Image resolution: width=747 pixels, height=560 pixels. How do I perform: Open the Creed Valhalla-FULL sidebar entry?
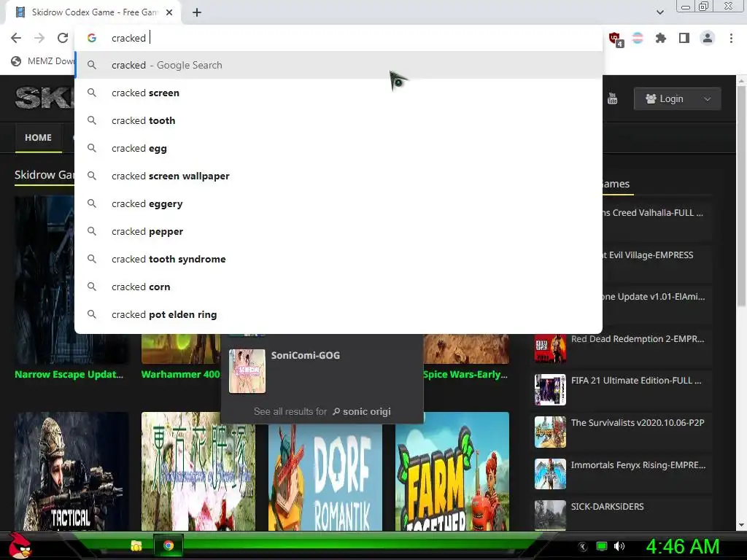[x=653, y=213]
